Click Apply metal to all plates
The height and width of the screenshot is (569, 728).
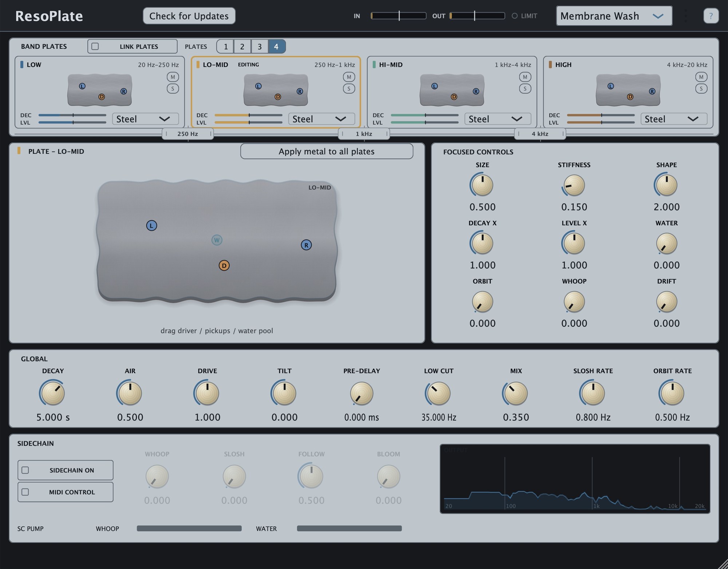click(x=327, y=151)
